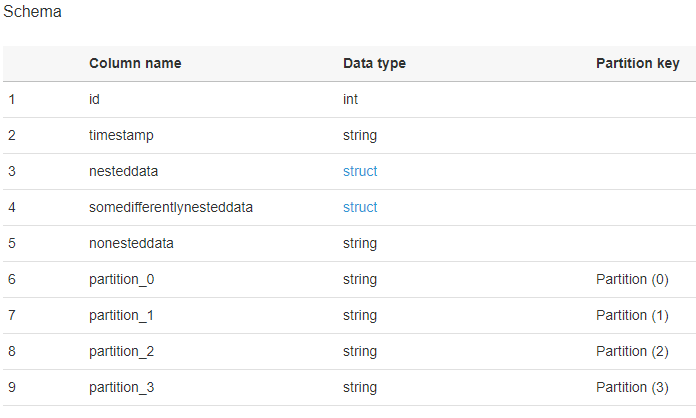Select the Partition (1) key label
The image size is (696, 418).
[x=631, y=315]
